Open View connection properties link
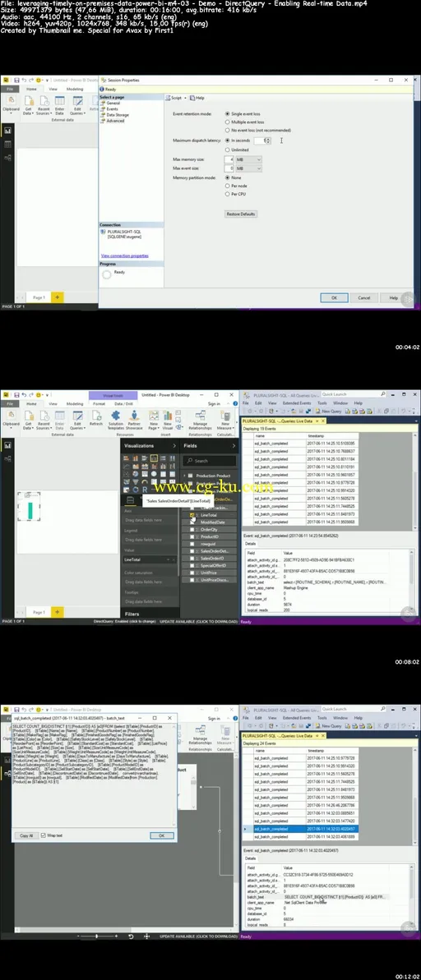This screenshot has width=421, height=980. tap(124, 255)
